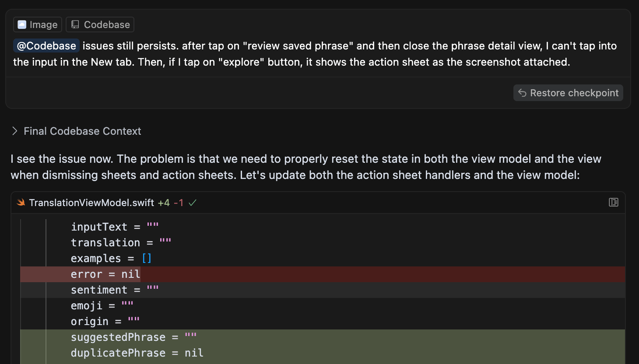Click the Codebase chip book icon
This screenshot has width=639, height=364.
[75, 24]
